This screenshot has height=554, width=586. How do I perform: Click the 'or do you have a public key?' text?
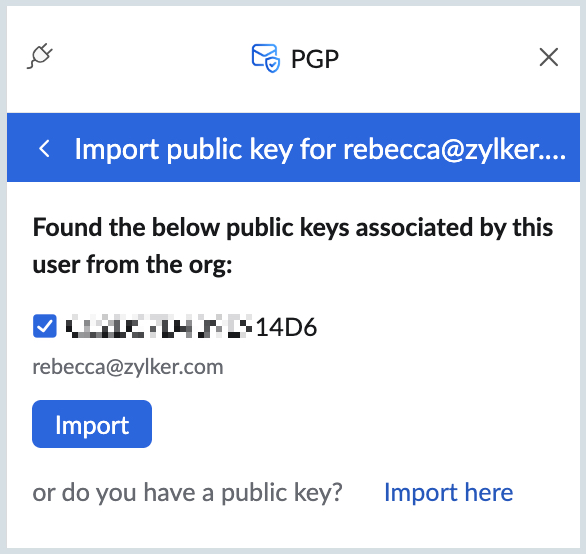(187, 493)
